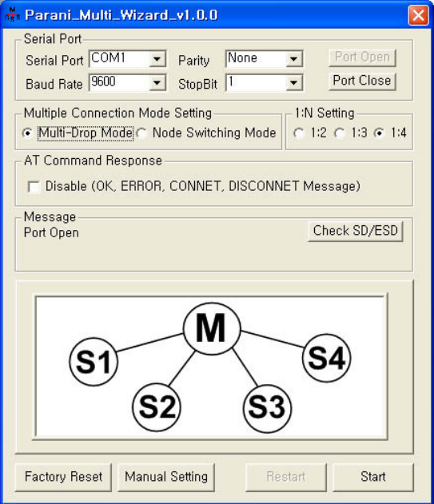Choose the 1:3 setting option
Viewport: 434px width, 504px height.
click(x=340, y=133)
